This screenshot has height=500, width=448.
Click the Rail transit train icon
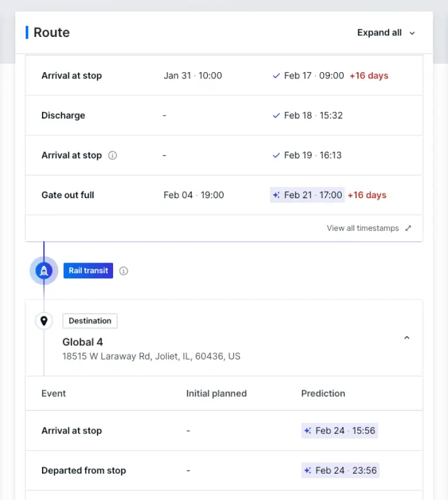tap(44, 271)
